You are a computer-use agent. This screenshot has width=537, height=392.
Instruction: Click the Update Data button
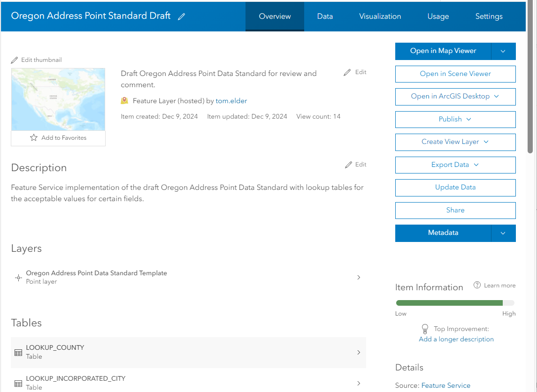tap(455, 187)
